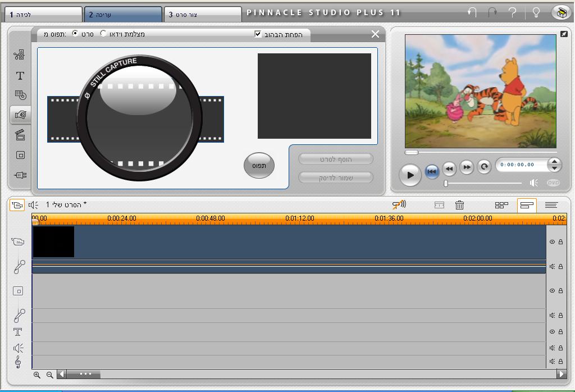Viewport: 575px width, 392px height.
Task: Click the fast forward button
Action: 467,167
